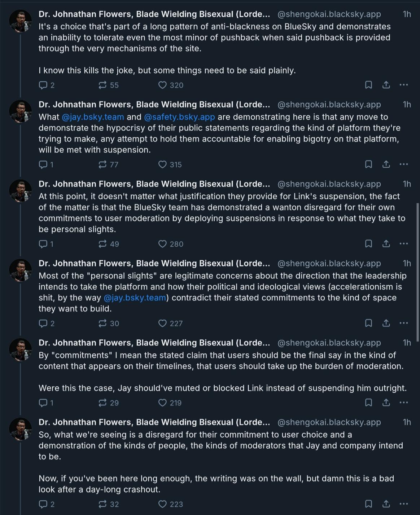Open the avatar on the first post
Image resolution: width=420 pixels, height=515 pixels.
click(x=20, y=20)
